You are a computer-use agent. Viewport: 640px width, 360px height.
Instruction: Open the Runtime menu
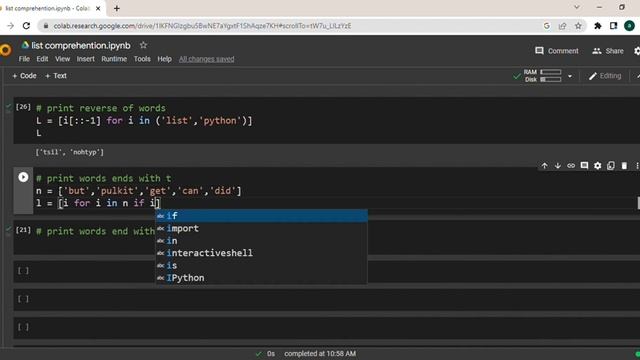[x=114, y=59]
